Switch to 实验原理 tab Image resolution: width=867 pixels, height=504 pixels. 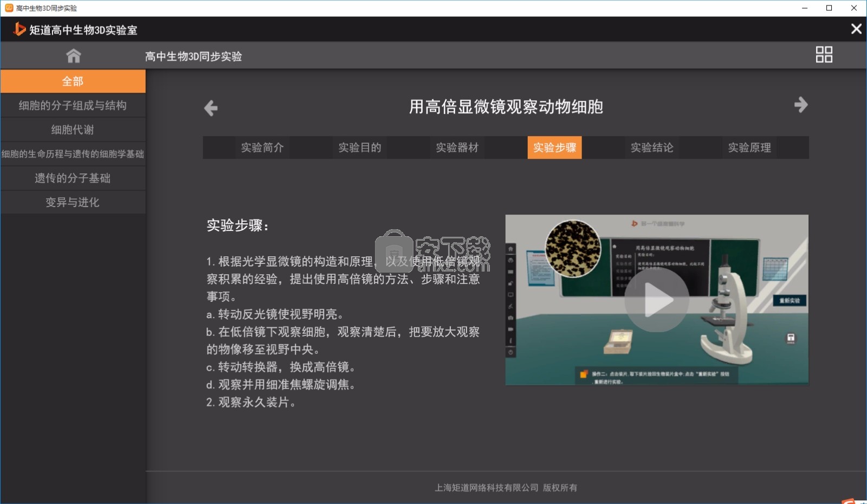pyautogui.click(x=749, y=147)
